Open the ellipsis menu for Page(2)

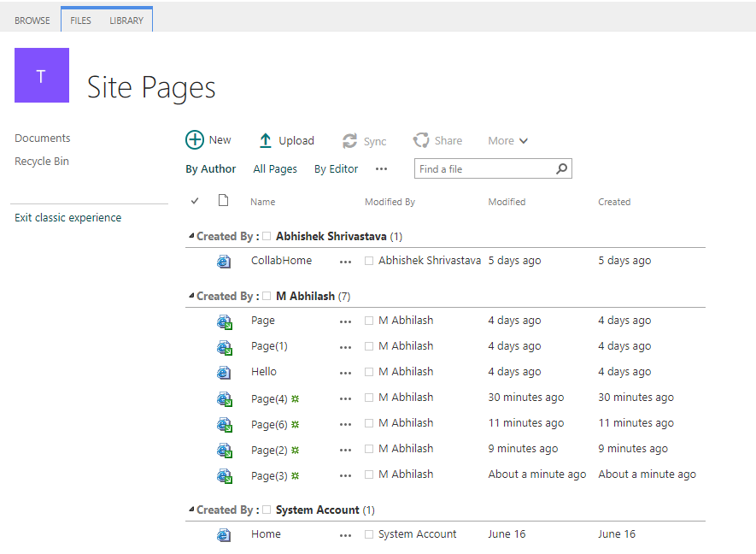(x=345, y=450)
